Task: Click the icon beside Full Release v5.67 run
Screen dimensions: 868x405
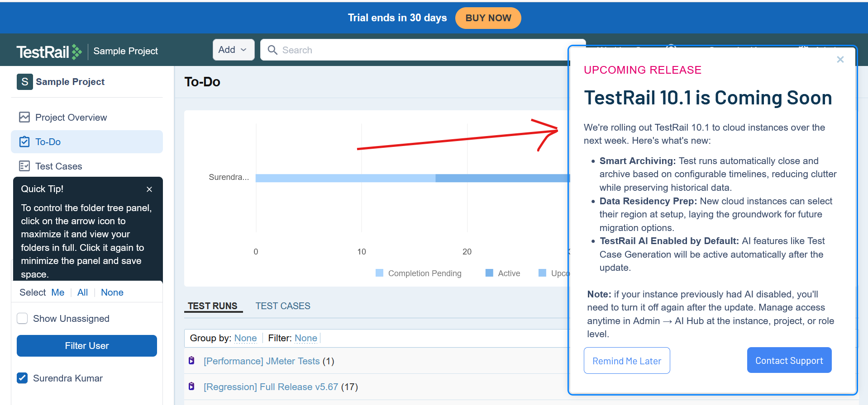Action: (x=191, y=386)
